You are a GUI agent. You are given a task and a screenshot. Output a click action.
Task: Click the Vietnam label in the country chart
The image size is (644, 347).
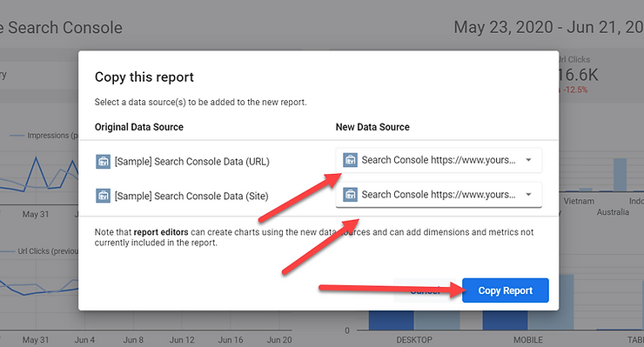[579, 201]
